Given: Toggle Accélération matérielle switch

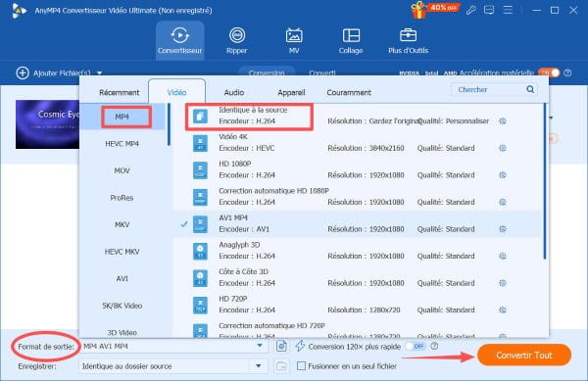Looking at the screenshot, I should [549, 72].
